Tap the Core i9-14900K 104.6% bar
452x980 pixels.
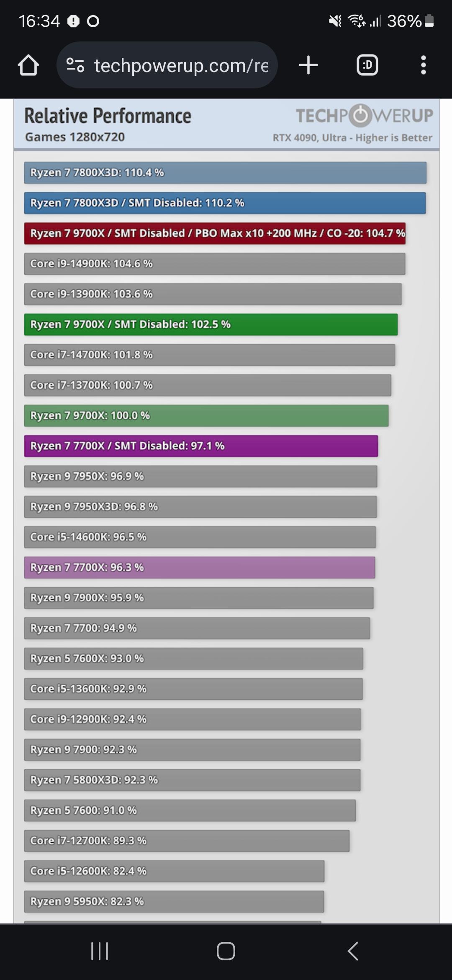point(215,264)
